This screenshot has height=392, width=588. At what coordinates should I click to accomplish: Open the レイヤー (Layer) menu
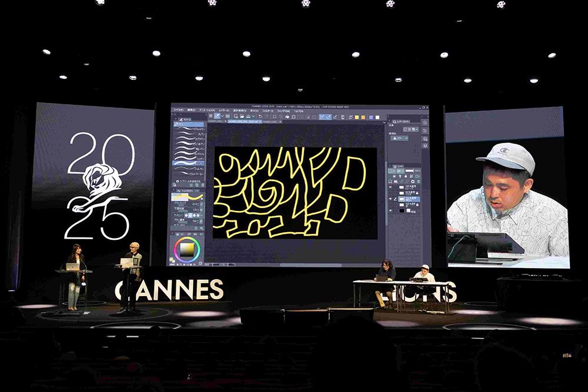tap(224, 110)
